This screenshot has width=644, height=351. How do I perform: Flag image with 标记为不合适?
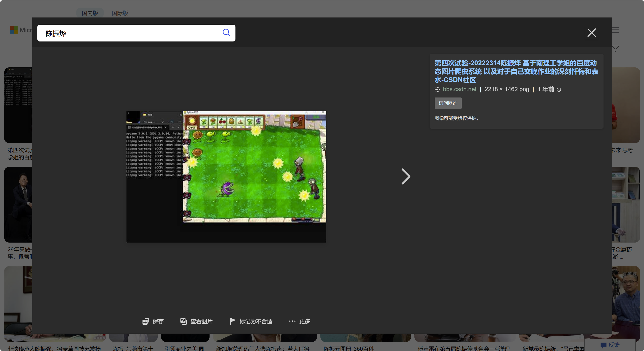(x=251, y=321)
